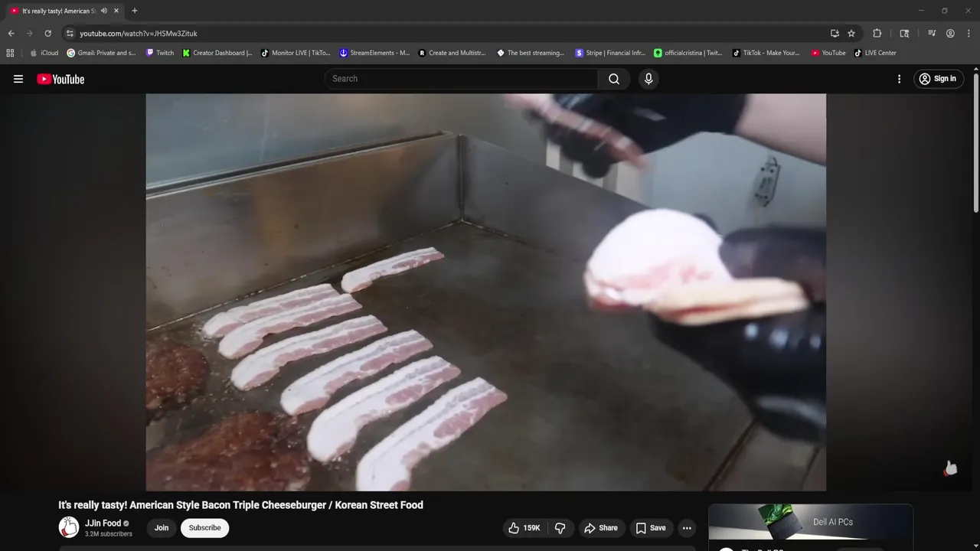
Task: Bookmark this page with star icon
Action: click(x=851, y=34)
